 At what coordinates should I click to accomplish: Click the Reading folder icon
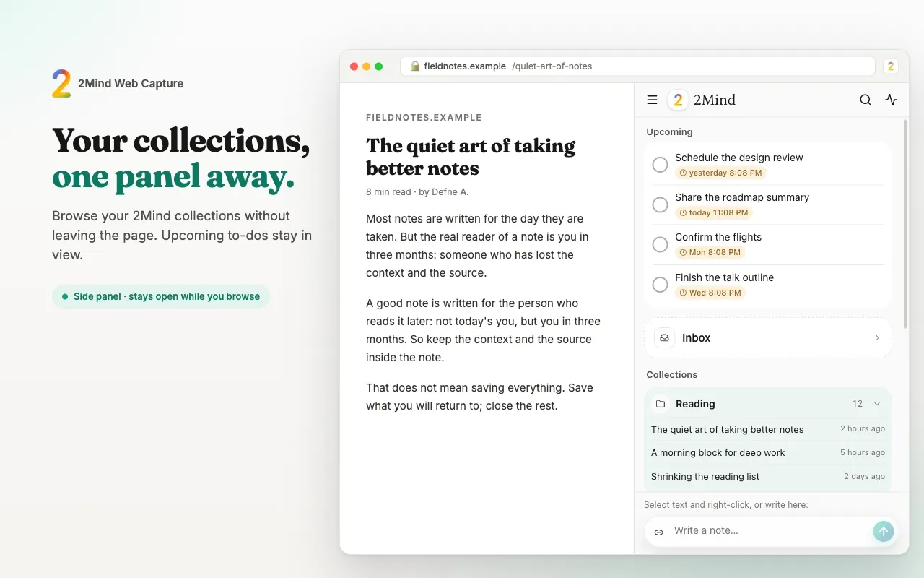pyautogui.click(x=660, y=404)
